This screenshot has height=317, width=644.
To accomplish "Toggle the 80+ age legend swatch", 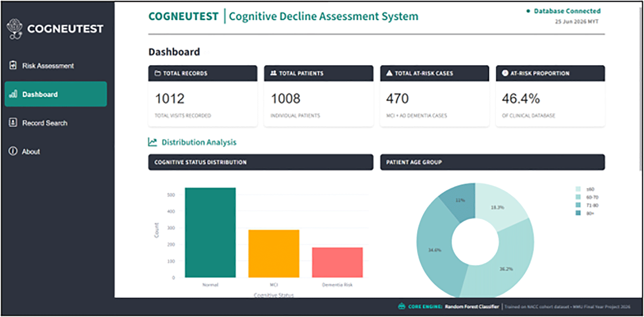I will pos(578,213).
